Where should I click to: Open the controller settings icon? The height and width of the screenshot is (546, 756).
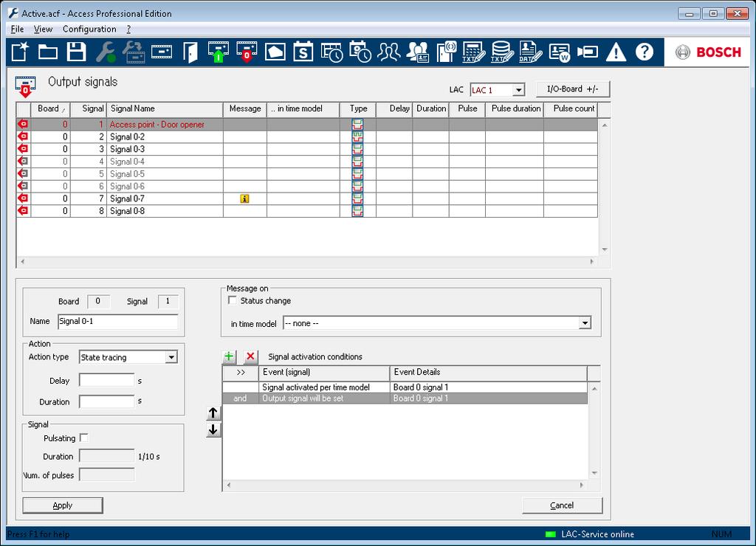[162, 52]
